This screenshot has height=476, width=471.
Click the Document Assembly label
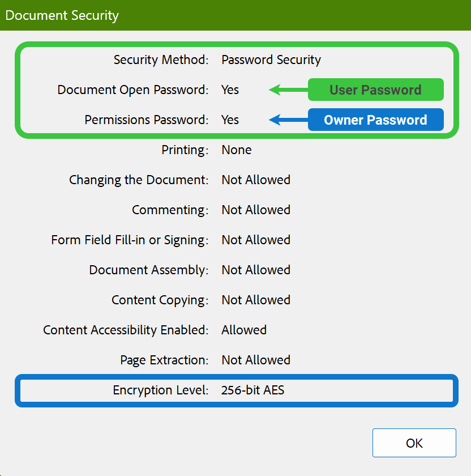point(149,270)
